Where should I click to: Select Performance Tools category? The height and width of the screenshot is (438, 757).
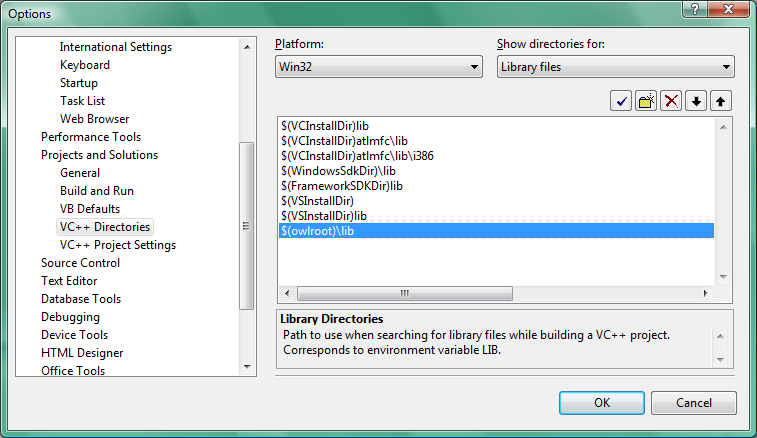91,137
